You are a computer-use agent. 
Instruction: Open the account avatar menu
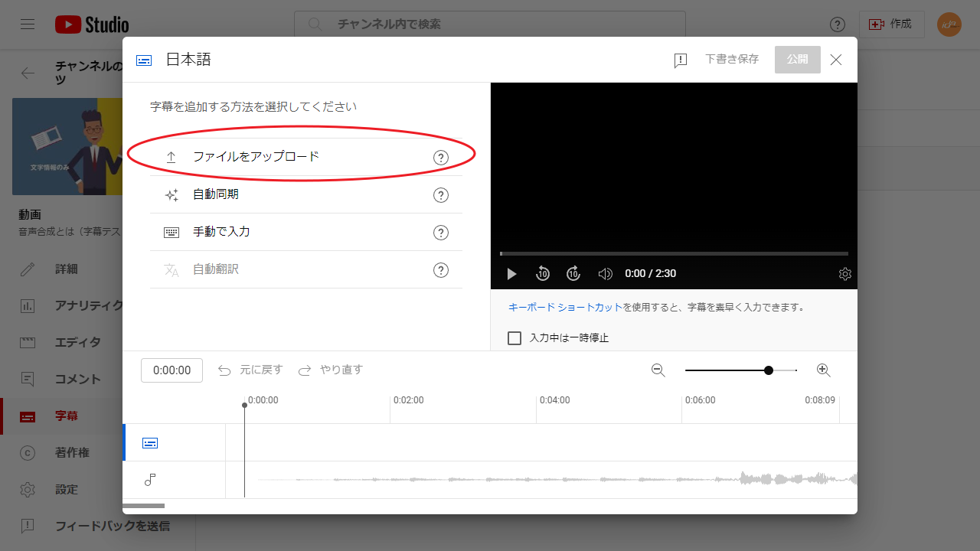949,24
